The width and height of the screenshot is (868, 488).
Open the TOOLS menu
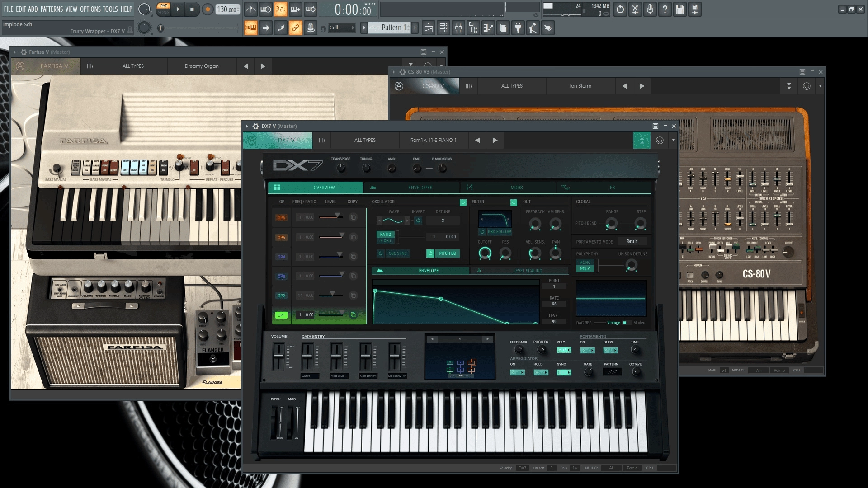(110, 9)
